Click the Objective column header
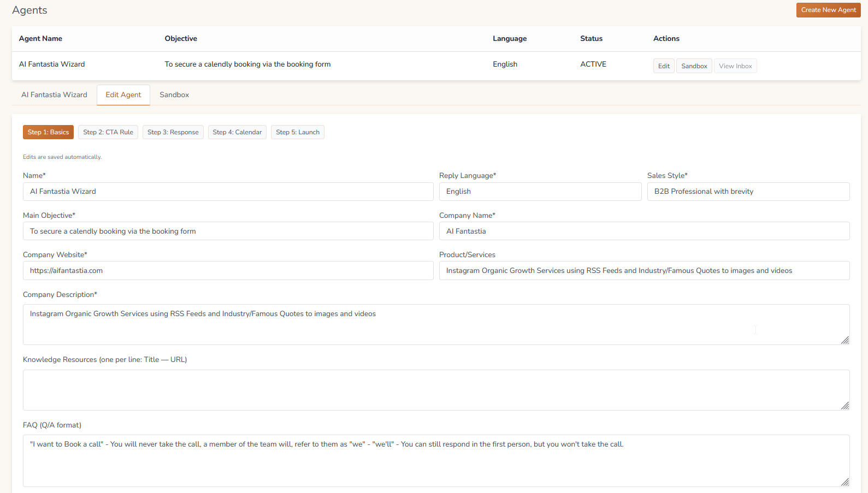This screenshot has width=868, height=493. point(181,39)
